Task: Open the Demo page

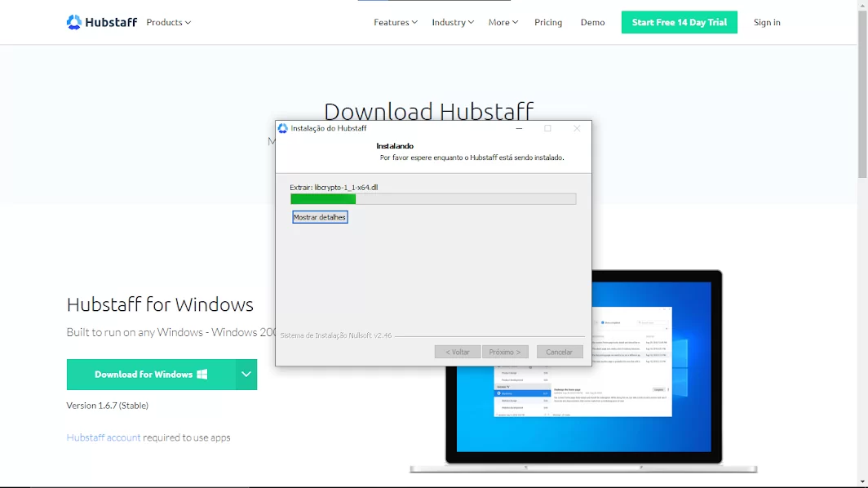Action: [x=592, y=22]
